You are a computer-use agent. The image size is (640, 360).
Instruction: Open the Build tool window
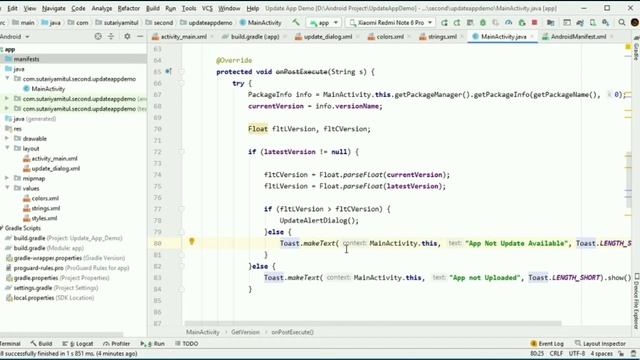click(x=41, y=344)
